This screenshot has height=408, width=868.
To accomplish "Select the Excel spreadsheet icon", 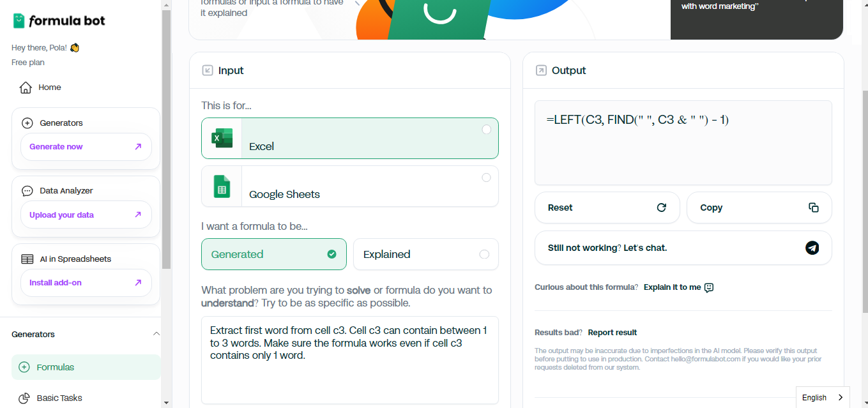I will click(221, 138).
